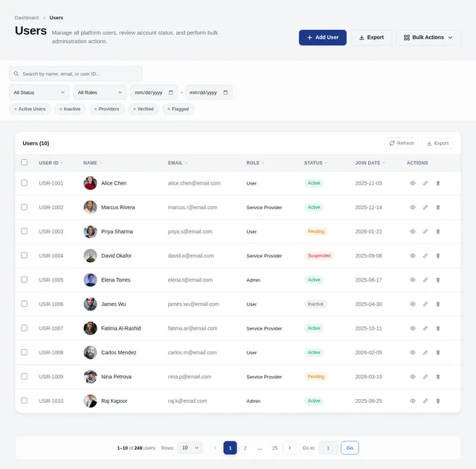The image size is (476, 469).
Task: Edit Priya Sharma pencil icon
Action: 425,232
